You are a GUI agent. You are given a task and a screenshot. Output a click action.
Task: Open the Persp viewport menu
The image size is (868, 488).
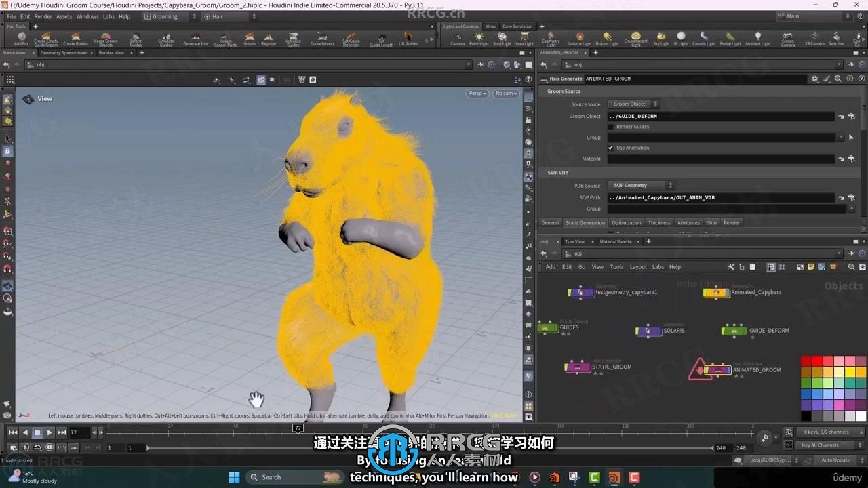click(x=477, y=94)
